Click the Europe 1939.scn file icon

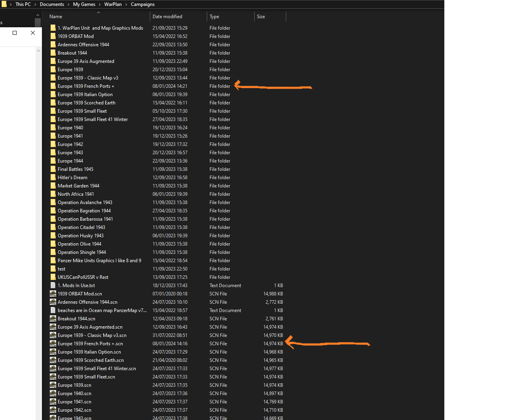click(53, 385)
